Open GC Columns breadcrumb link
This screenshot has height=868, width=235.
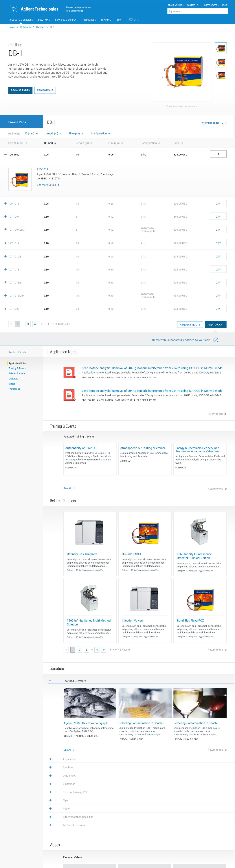[x=25, y=27]
